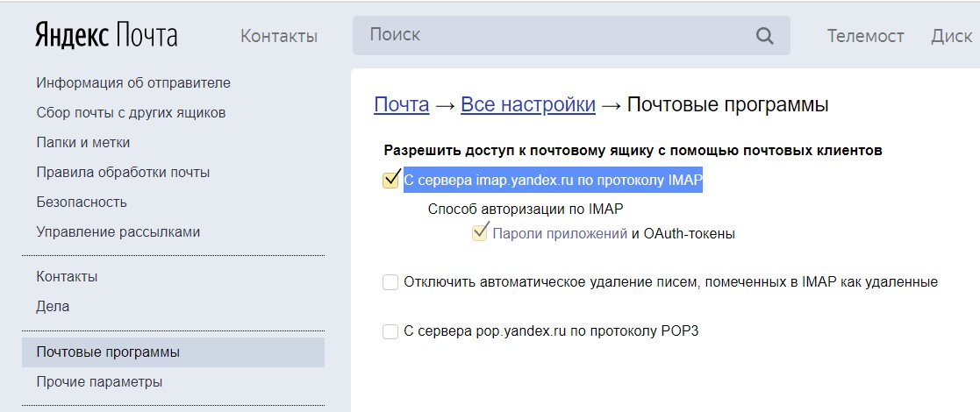Click highlighted text С сервера imap.yandex.ru по протоколу IMAP
980x412 pixels.
pos(553,181)
